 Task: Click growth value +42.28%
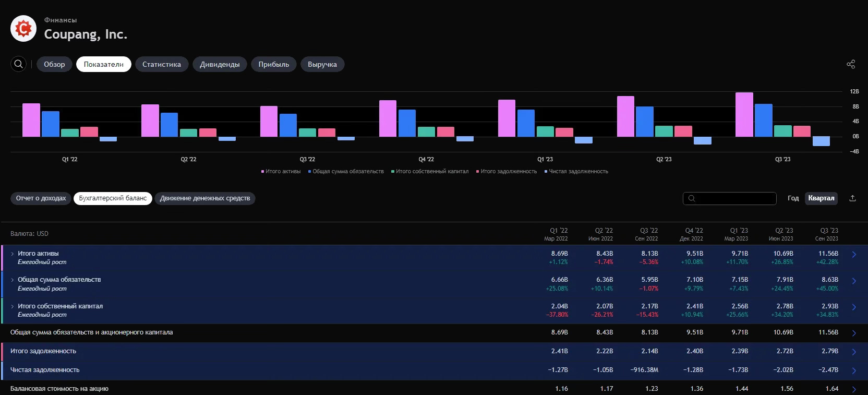[827, 262]
